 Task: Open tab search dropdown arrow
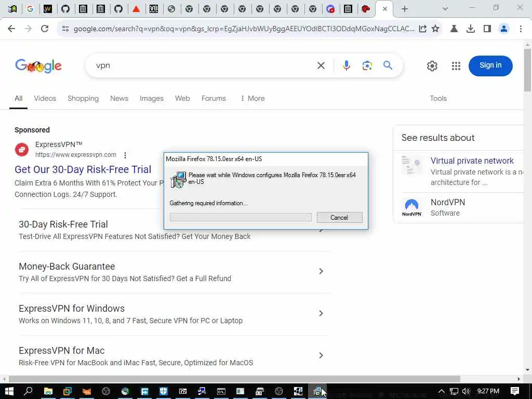pos(445,9)
